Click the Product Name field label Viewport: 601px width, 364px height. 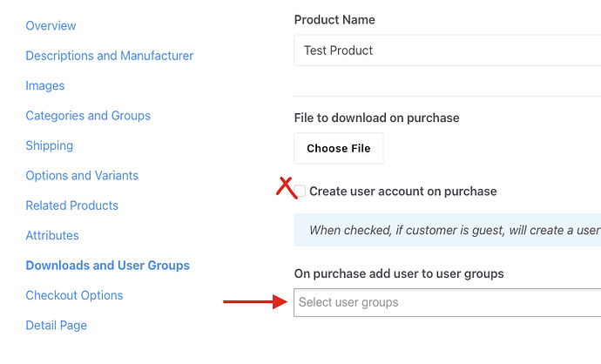pyautogui.click(x=334, y=20)
